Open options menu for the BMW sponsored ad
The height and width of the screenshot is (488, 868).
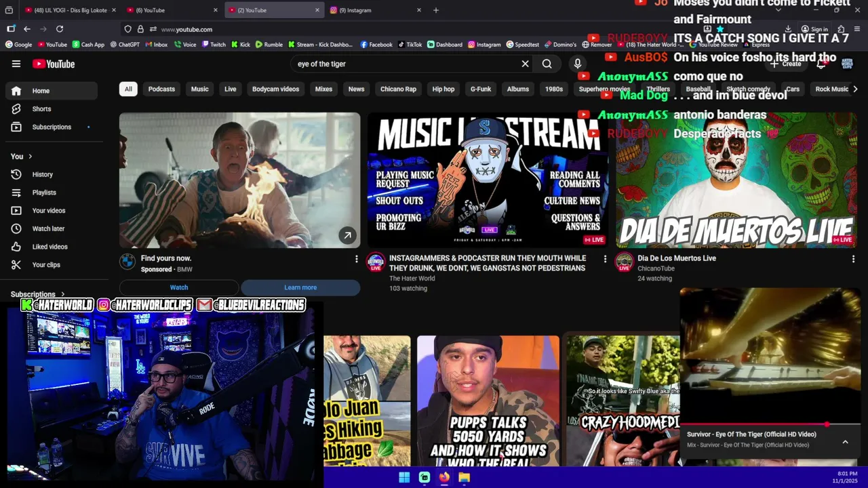(x=356, y=259)
